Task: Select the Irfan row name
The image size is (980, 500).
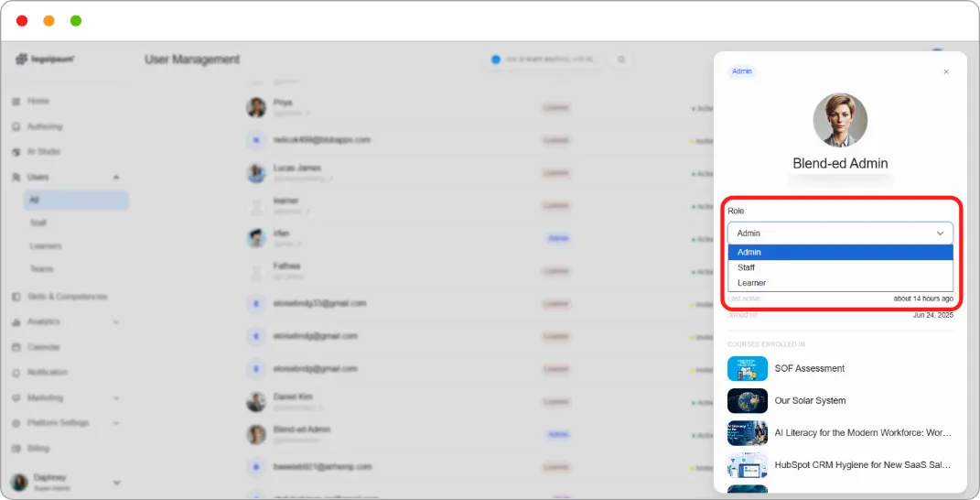Action: pos(281,234)
